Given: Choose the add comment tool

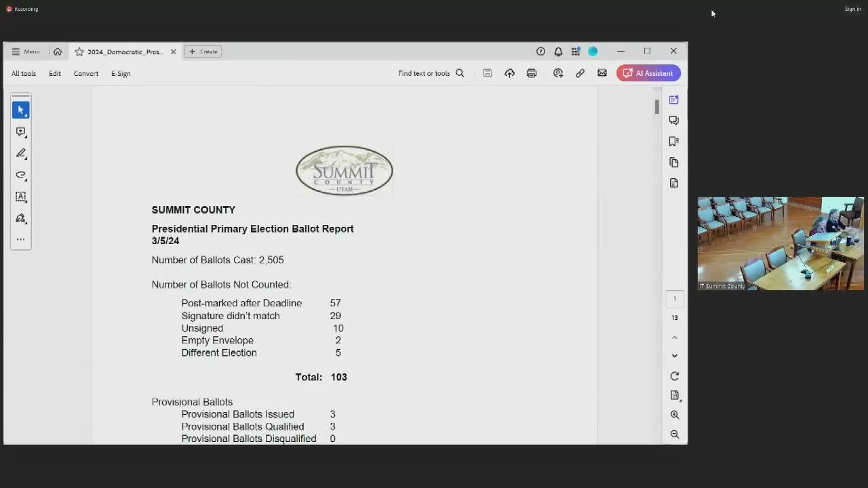Looking at the screenshot, I should point(20,131).
